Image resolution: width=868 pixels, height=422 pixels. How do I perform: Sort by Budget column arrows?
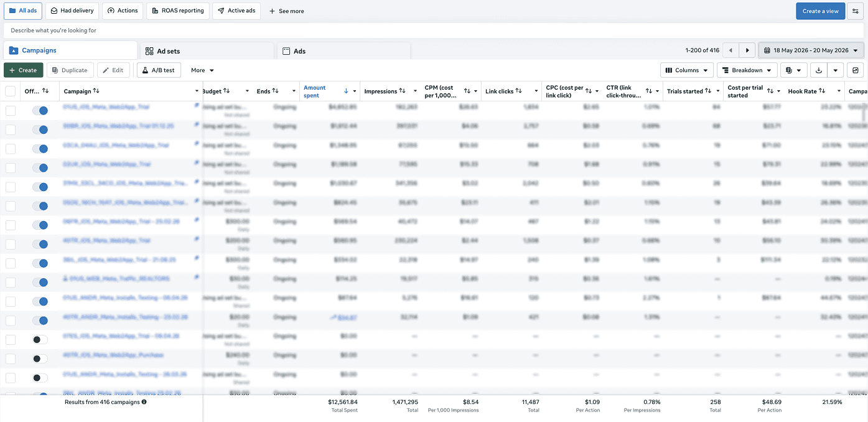point(226,91)
